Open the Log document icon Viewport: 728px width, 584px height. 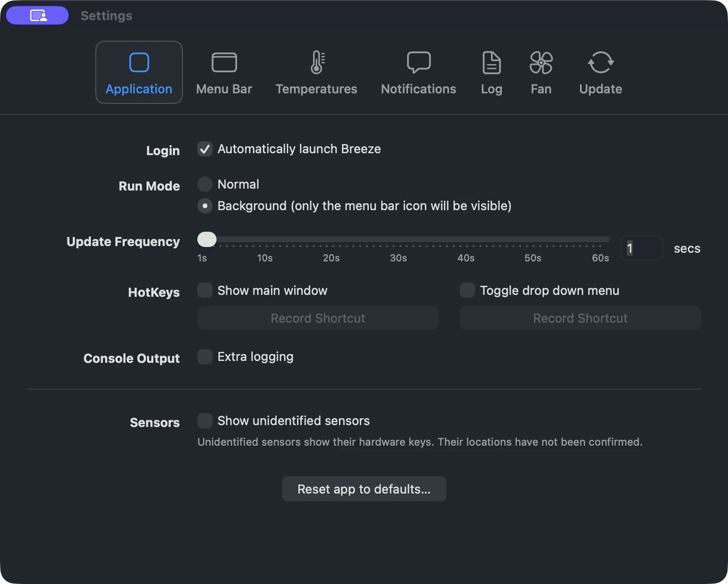pos(491,63)
